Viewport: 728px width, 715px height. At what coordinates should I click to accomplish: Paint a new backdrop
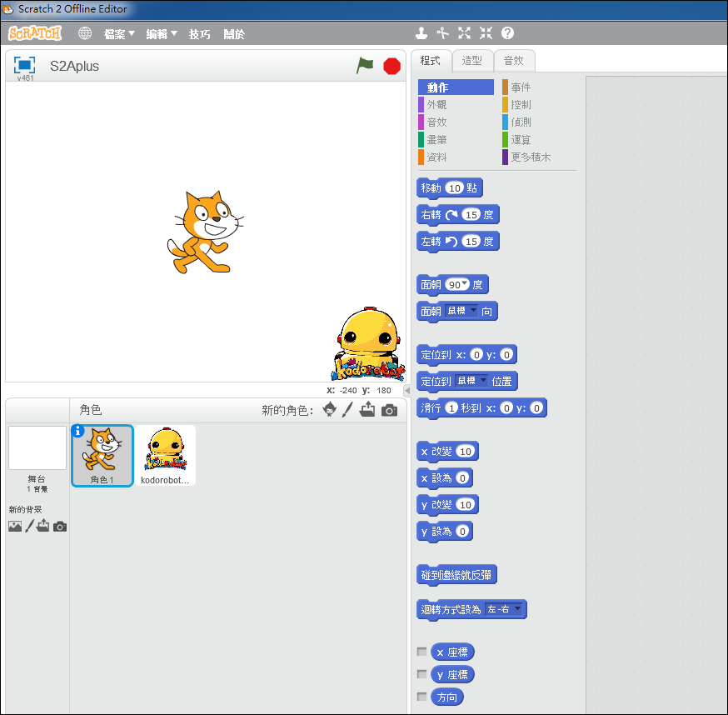point(29,526)
